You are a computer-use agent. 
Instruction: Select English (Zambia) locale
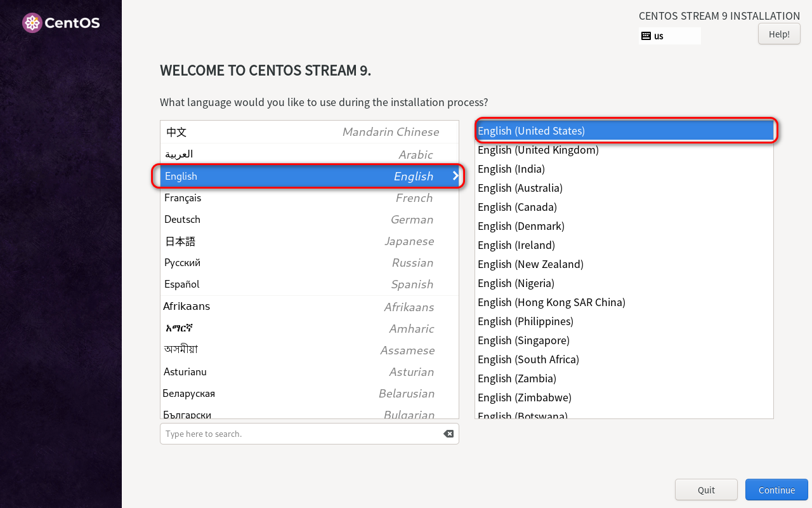point(624,378)
